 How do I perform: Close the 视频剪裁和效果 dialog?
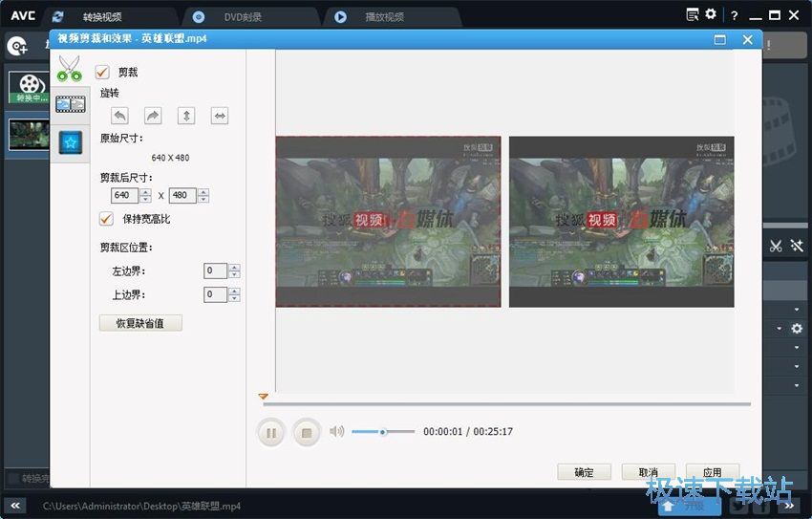(747, 40)
